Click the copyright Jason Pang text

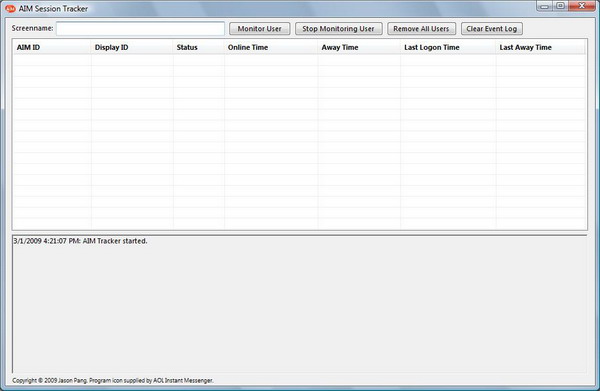click(113, 380)
